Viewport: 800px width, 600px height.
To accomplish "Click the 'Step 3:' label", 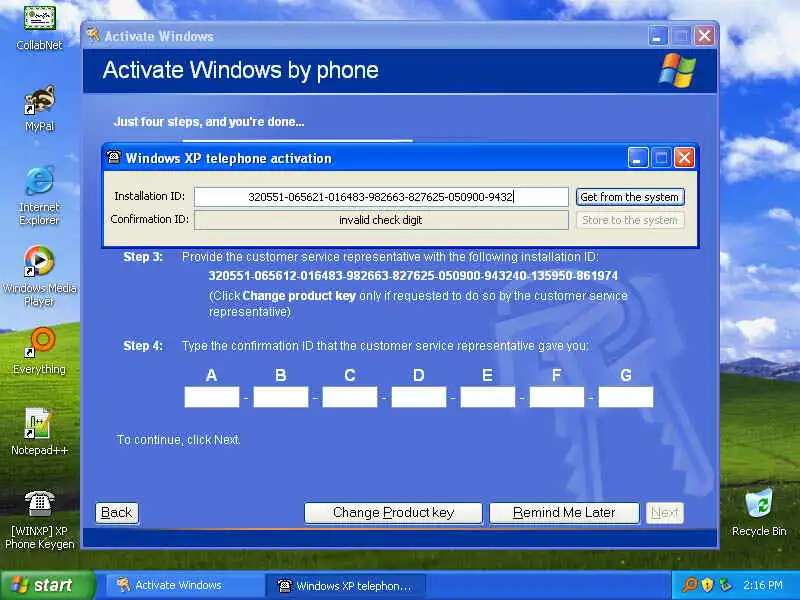I will pos(143,257).
